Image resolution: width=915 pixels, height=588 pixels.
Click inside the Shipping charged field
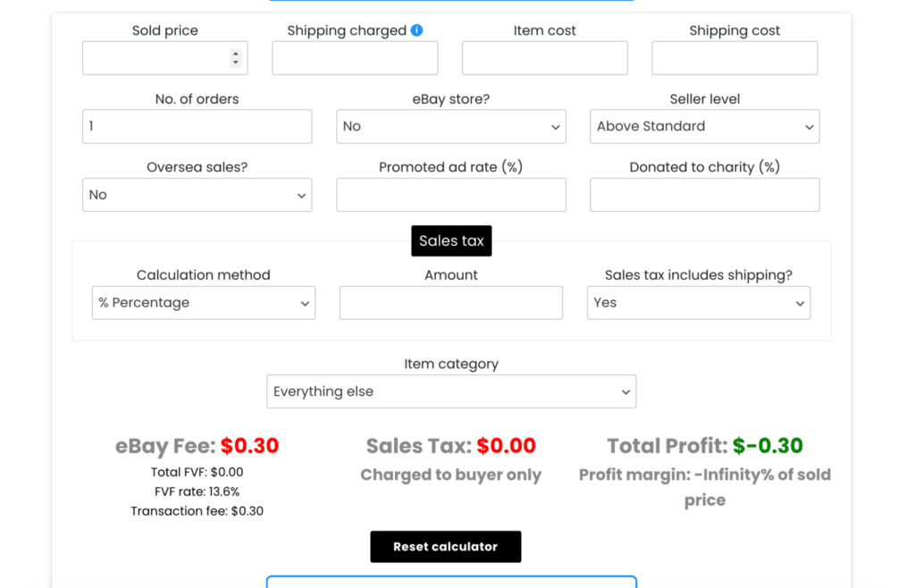click(354, 57)
